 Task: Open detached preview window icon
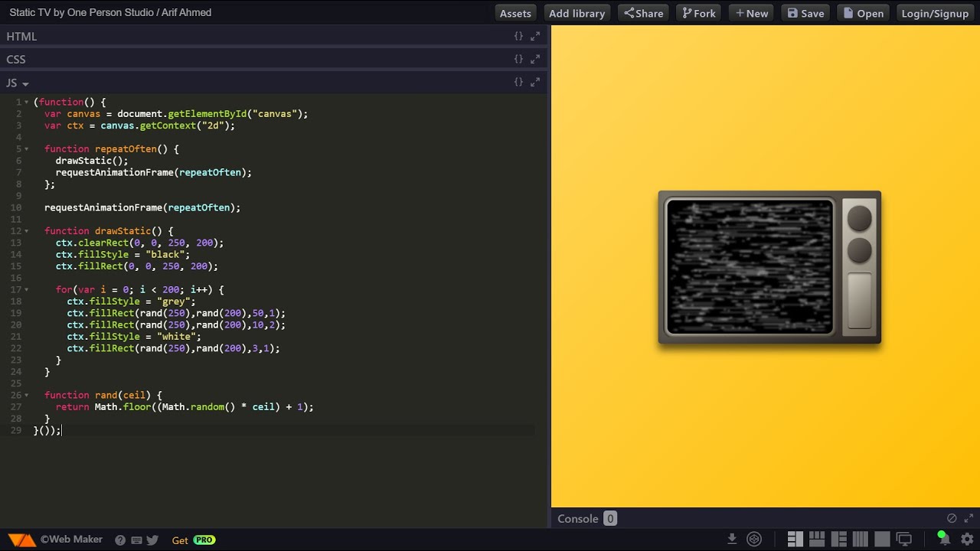point(904,539)
